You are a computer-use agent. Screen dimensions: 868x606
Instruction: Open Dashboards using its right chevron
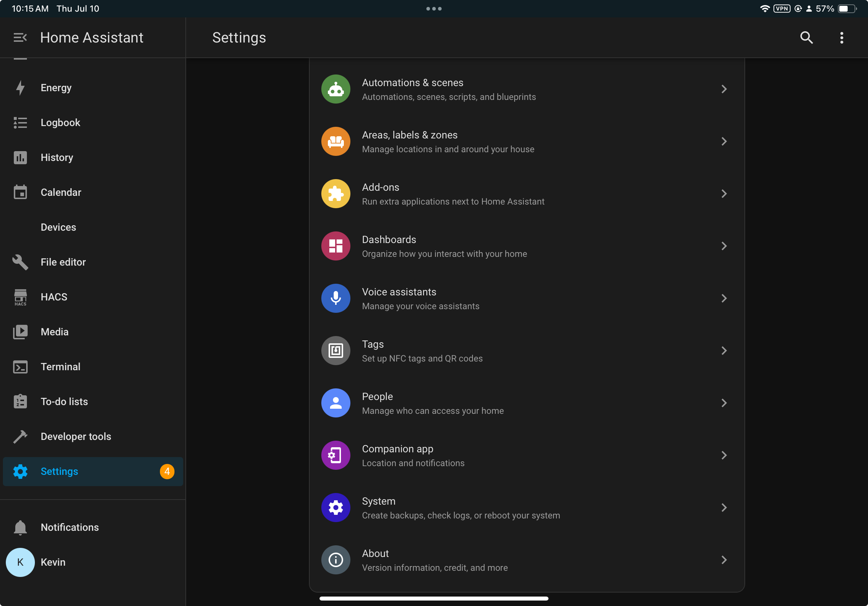coord(724,246)
